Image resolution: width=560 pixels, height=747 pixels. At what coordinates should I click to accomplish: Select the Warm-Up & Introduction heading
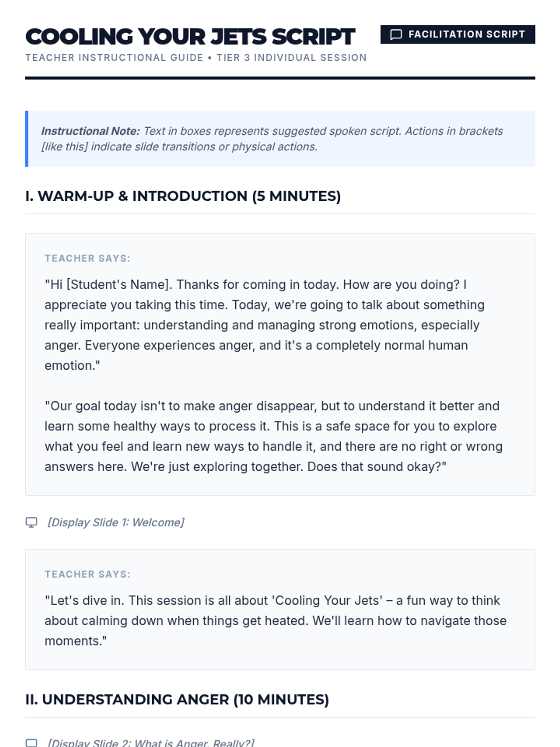183,196
